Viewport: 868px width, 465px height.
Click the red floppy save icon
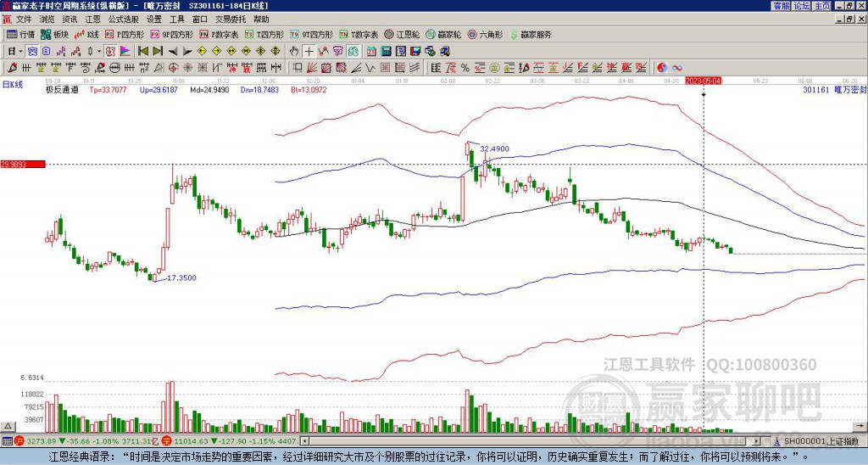point(415,52)
